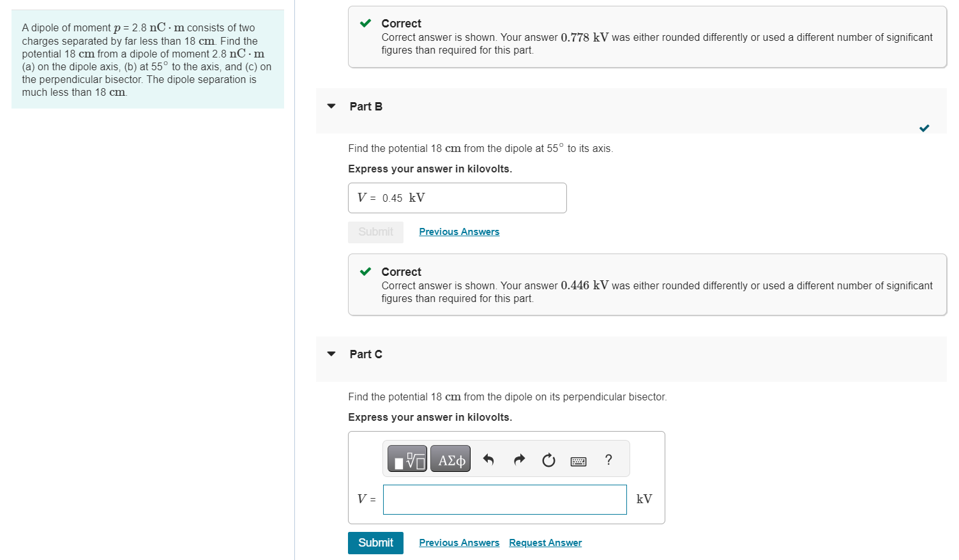Image resolution: width=959 pixels, height=560 pixels.
Task: Click the empty V input field in Part C
Action: click(504, 499)
